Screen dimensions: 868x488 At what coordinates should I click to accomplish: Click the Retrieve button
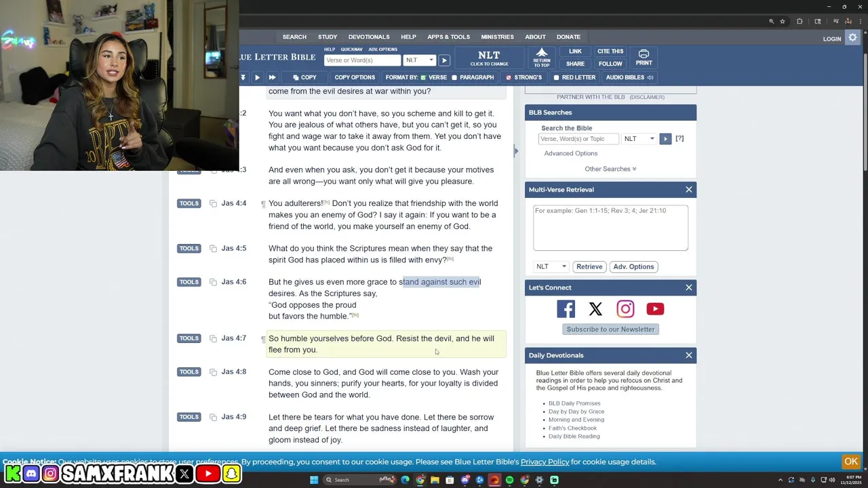(589, 266)
